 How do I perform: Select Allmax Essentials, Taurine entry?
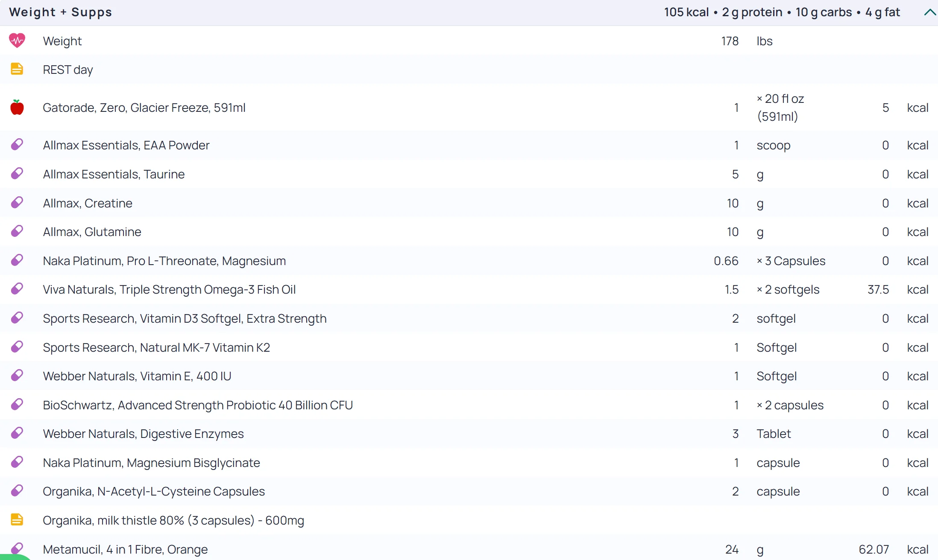click(x=114, y=174)
